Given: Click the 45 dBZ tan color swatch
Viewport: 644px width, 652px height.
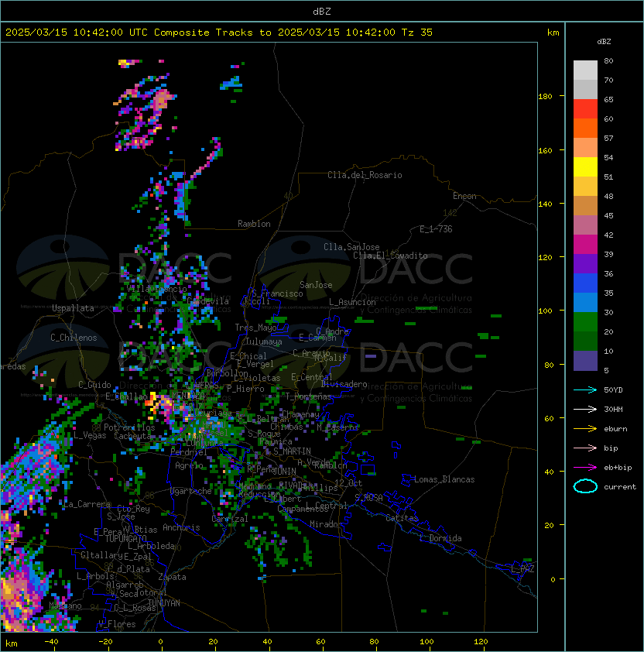Looking at the screenshot, I should 585,206.
